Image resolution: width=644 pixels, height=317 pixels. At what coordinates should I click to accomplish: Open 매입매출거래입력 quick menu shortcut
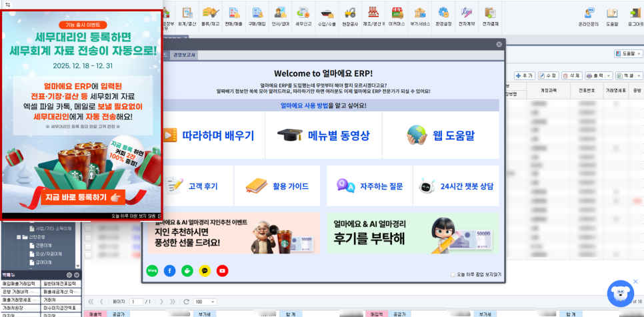click(21, 284)
